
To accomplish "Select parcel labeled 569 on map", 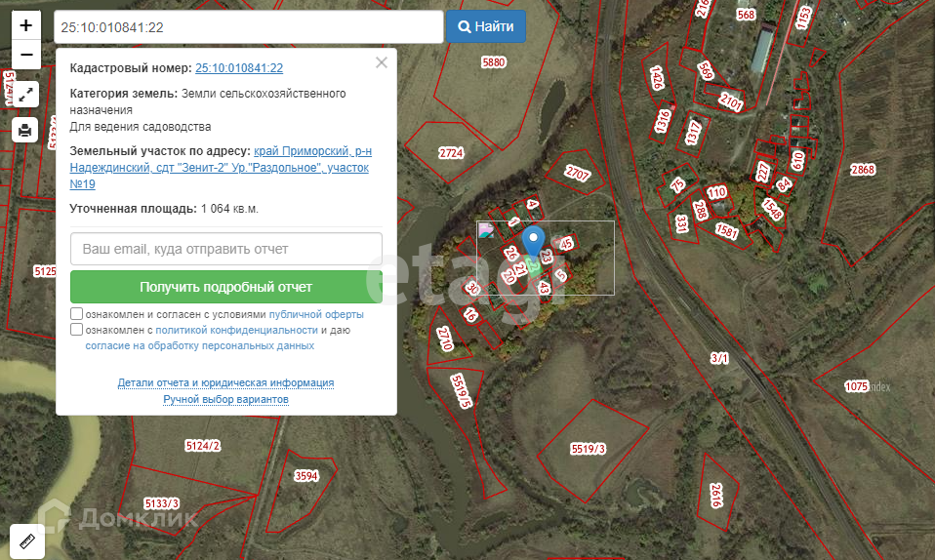I will [x=706, y=71].
